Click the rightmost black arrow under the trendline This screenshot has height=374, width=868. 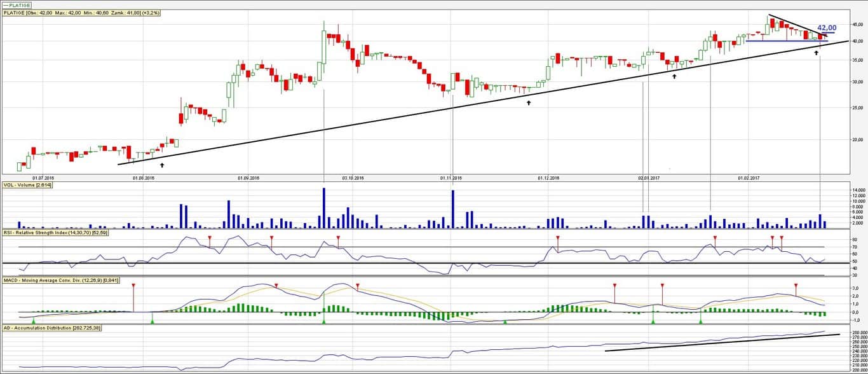pos(816,53)
